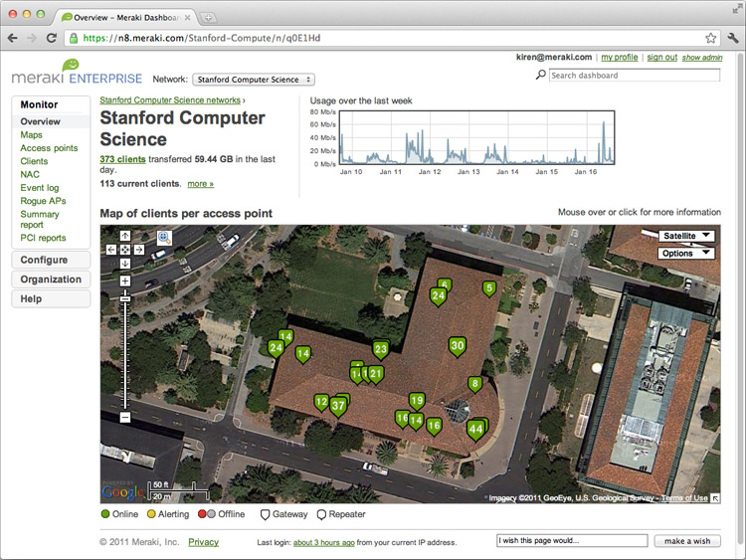Screen dimensions: 746x560
Task: Click access point marker showing 23 clients
Action: click(x=381, y=350)
